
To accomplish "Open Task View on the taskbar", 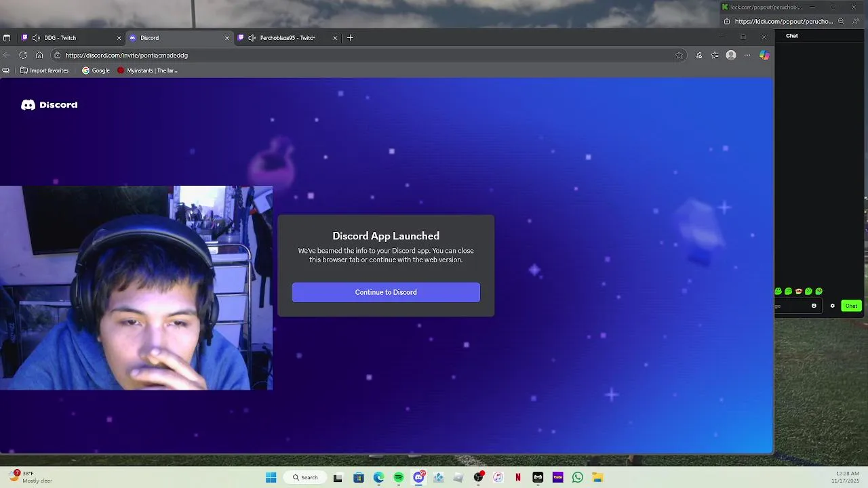I will (338, 477).
